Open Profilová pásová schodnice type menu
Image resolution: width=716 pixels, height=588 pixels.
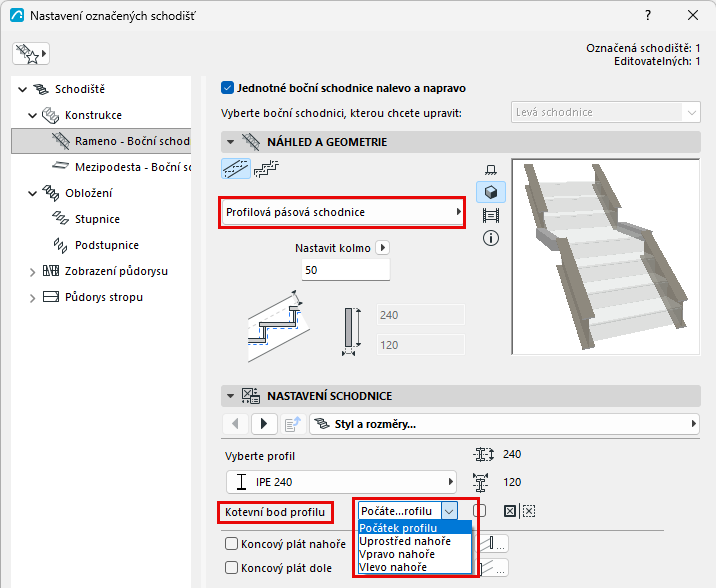342,212
